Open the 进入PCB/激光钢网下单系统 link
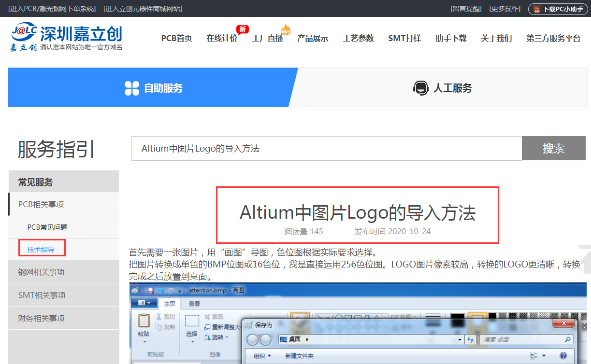This screenshot has height=364, width=591. click(52, 9)
